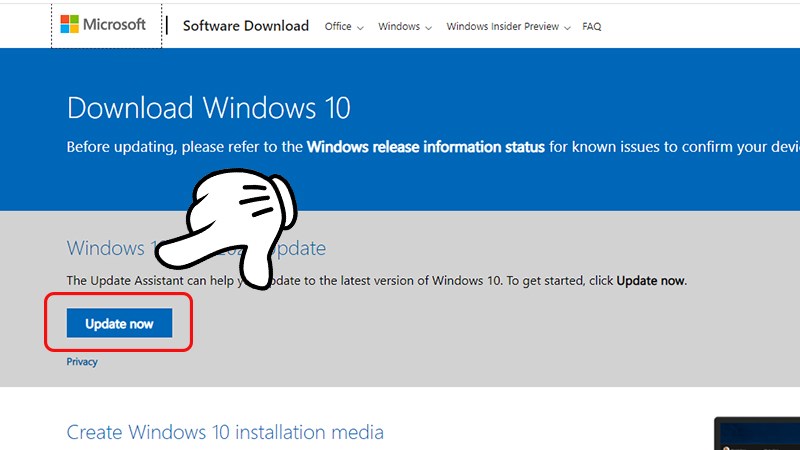Expand the Windows Insider Preview menu
The image size is (800, 450).
click(508, 27)
